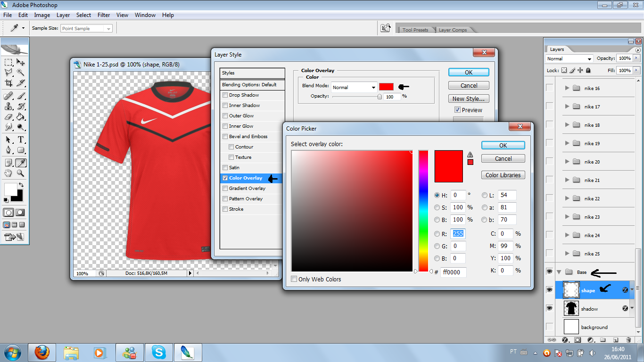Open the Layers Opacity slider arrow
The height and width of the screenshot is (362, 644).
click(636, 58)
